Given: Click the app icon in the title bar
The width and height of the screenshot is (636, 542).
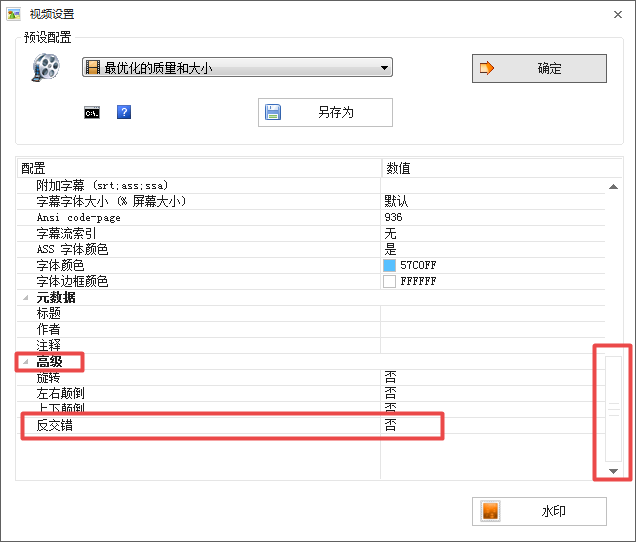Looking at the screenshot, I should (x=14, y=14).
